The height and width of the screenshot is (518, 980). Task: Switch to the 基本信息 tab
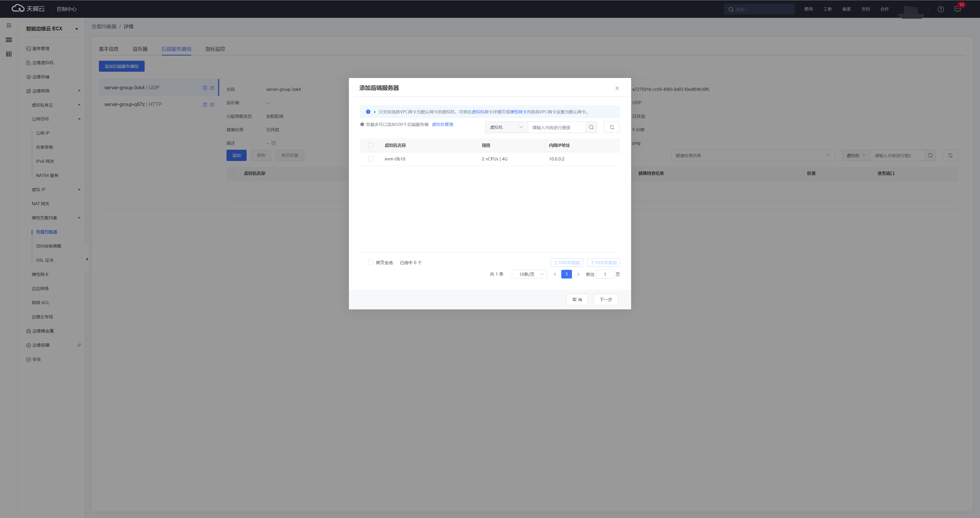pyautogui.click(x=109, y=49)
